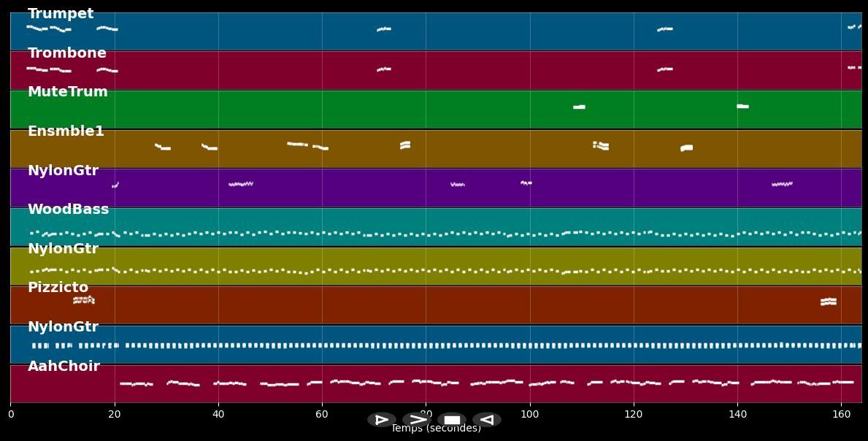Click the MuteTrum track label
The height and width of the screenshot is (441, 868).
pos(67,92)
